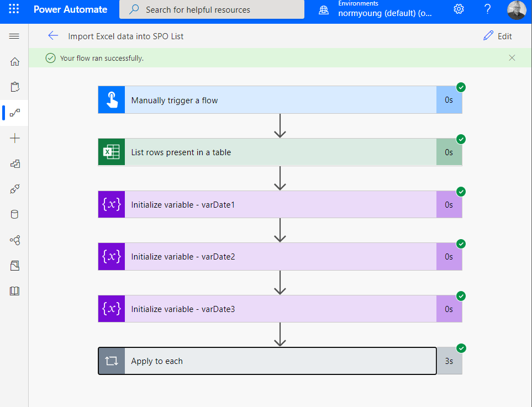Screen dimensions: 532x407
Task: Open the Home page from the sidebar
Action: pos(14,61)
